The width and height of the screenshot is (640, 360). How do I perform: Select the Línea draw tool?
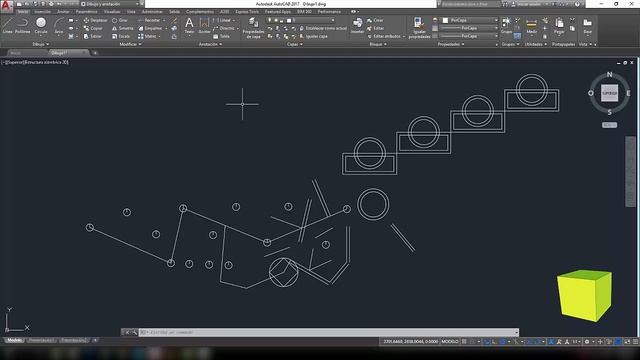7,25
